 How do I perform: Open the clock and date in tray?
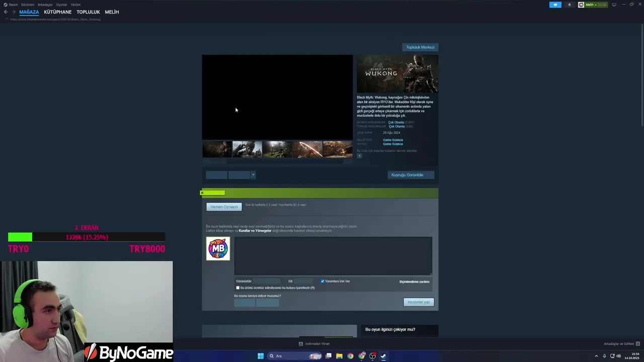(x=632, y=356)
